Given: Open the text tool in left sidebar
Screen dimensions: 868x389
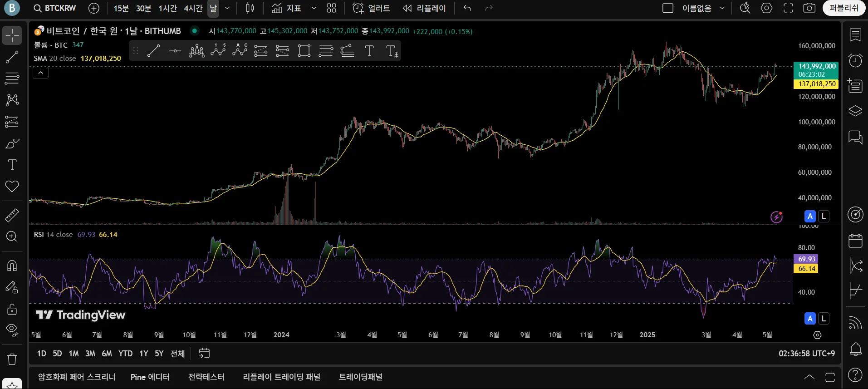Looking at the screenshot, I should coord(12,165).
